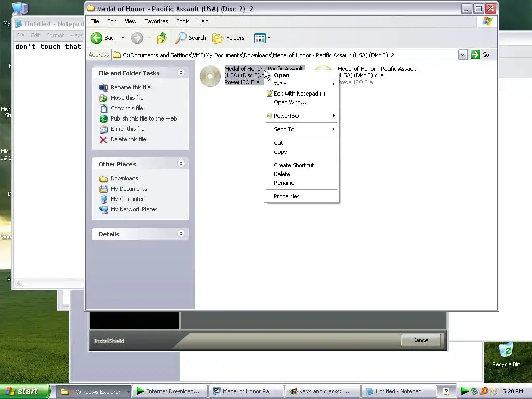The image size is (532, 399).
Task: Click the help icon beside the system tray
Action: point(446,392)
